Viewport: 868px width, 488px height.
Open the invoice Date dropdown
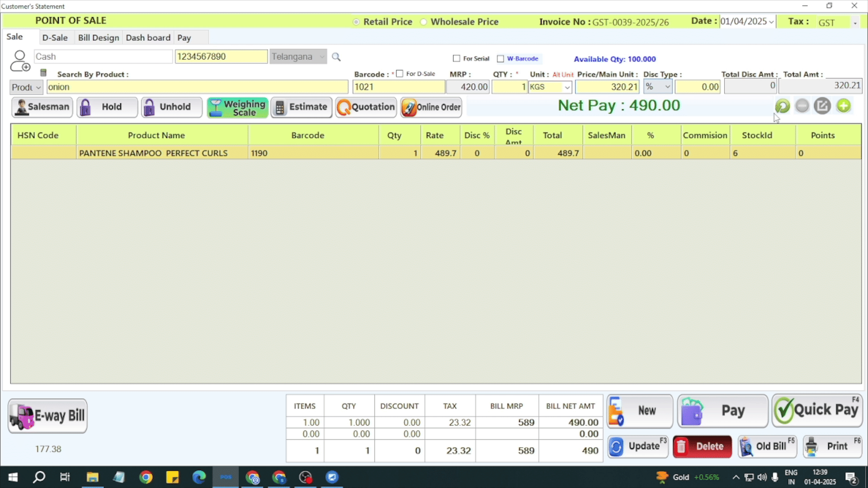[771, 22]
